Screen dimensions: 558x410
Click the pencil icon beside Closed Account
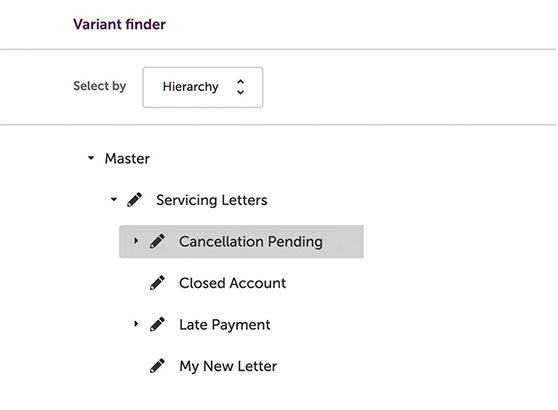pyautogui.click(x=157, y=283)
